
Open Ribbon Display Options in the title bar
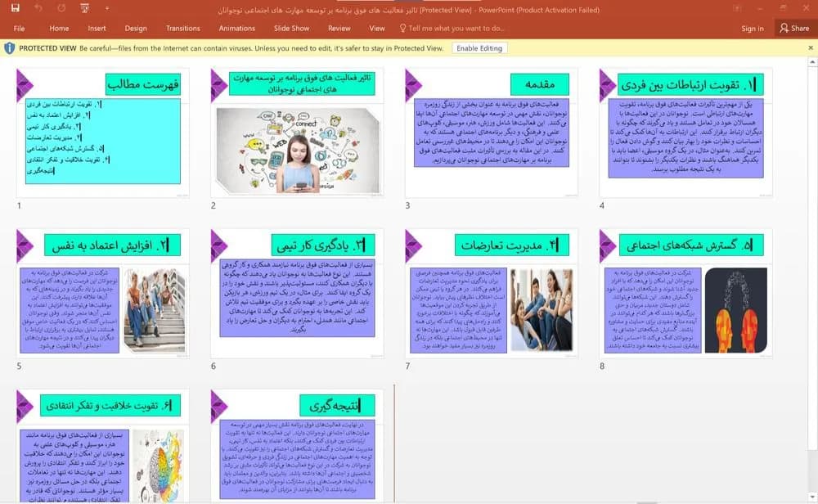click(737, 8)
